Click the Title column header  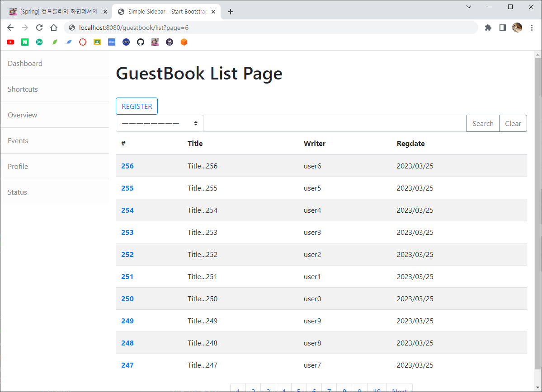(195, 143)
